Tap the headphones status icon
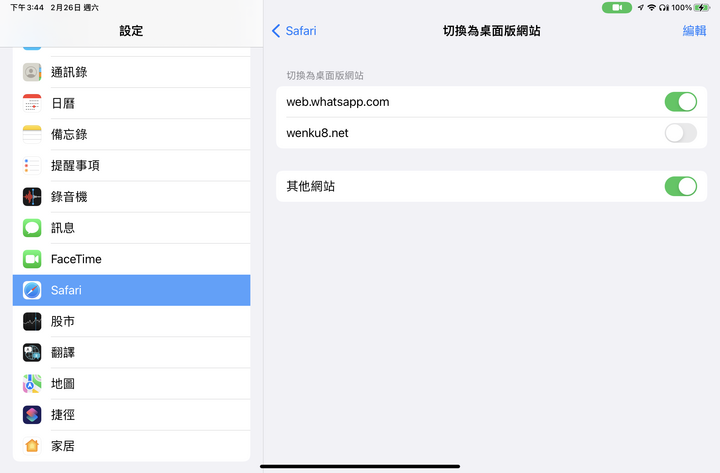The width and height of the screenshot is (720, 473). tap(663, 7)
